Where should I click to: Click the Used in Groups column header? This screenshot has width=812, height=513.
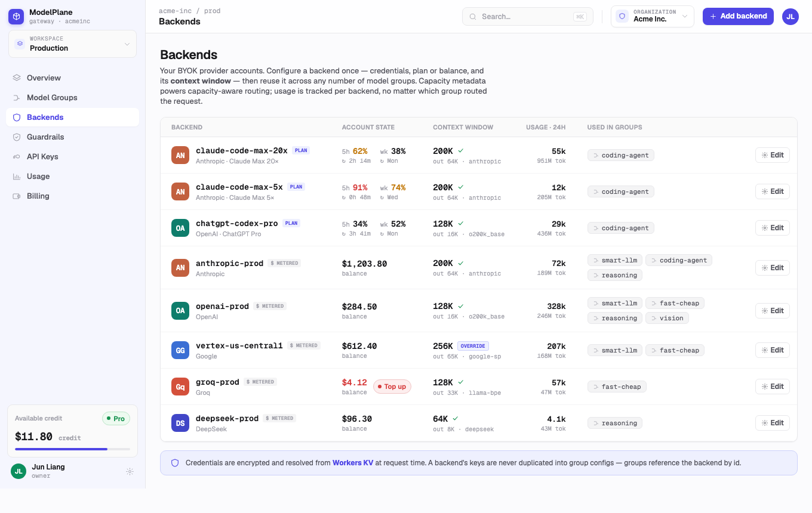(615, 127)
